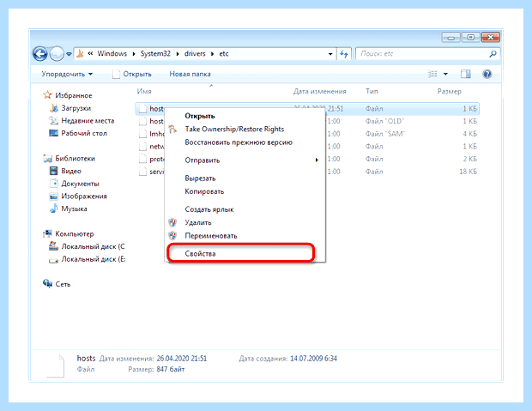
Task: Sort by the Имя column header
Action: pos(144,91)
